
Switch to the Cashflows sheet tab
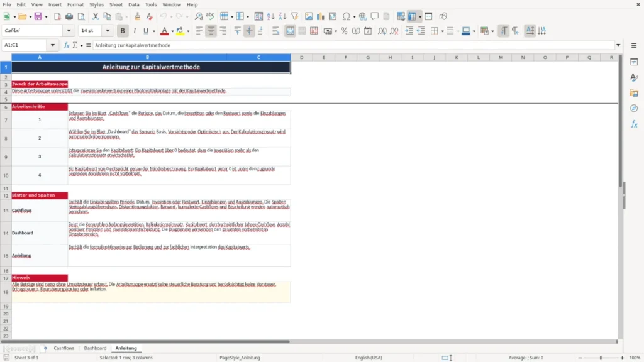[64, 348]
